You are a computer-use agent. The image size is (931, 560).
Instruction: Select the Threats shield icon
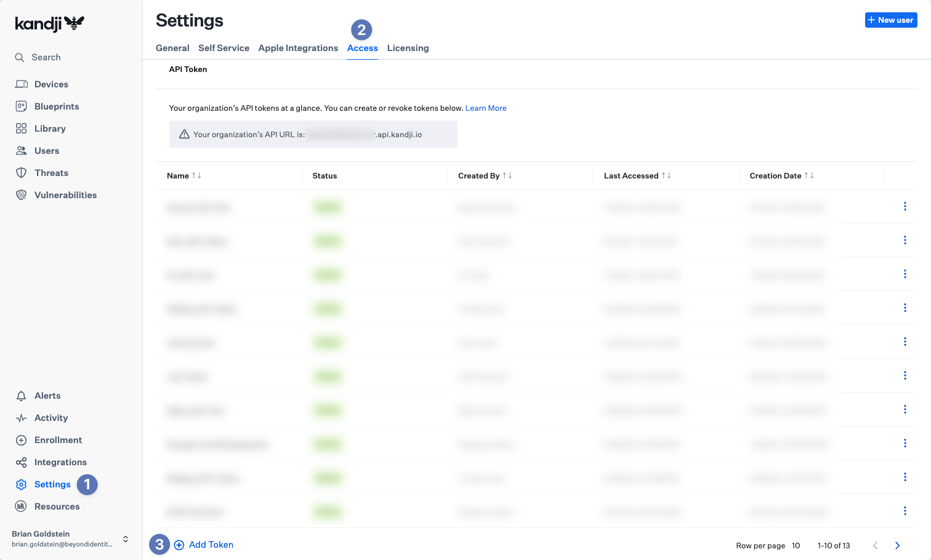click(22, 173)
